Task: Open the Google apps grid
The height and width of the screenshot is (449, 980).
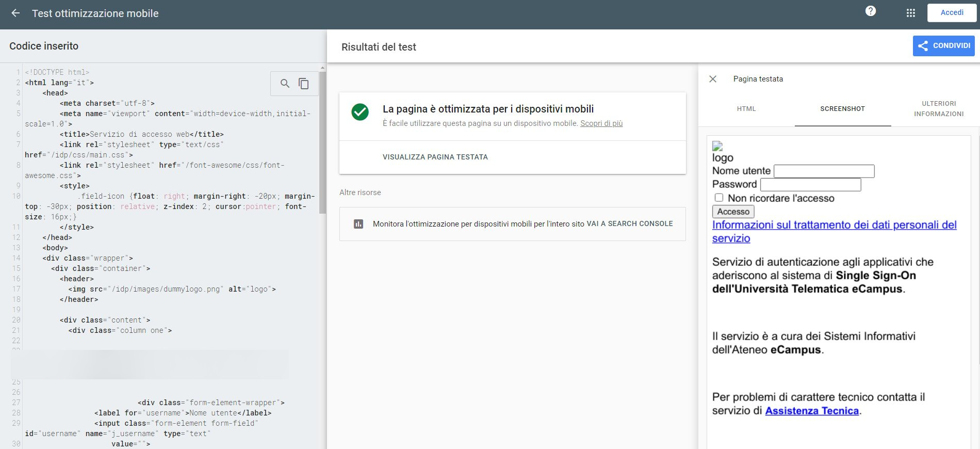Action: (911, 13)
